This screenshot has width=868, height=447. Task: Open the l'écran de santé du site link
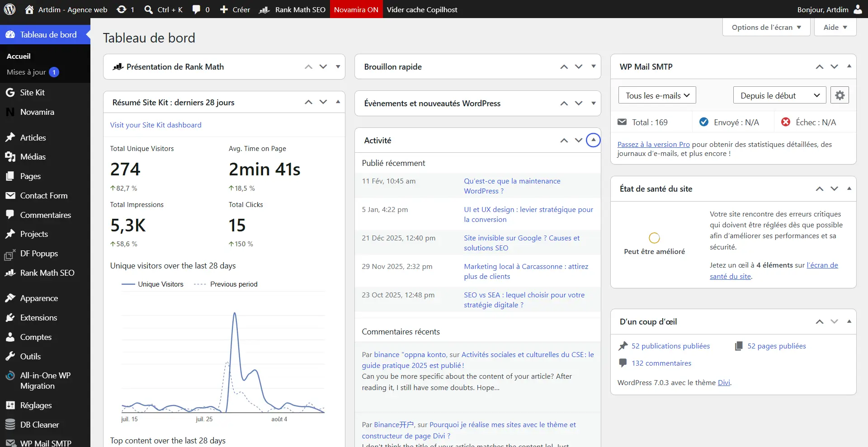click(774, 271)
